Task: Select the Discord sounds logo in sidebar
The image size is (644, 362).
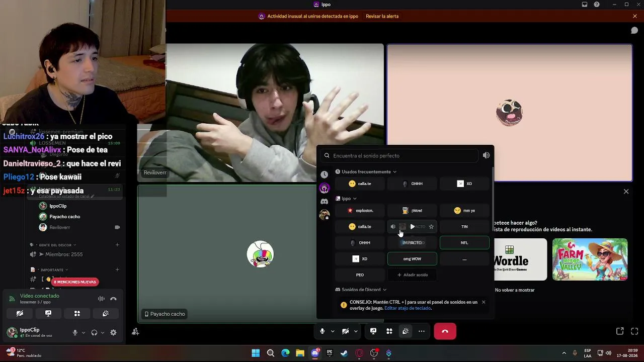Action: [325, 202]
